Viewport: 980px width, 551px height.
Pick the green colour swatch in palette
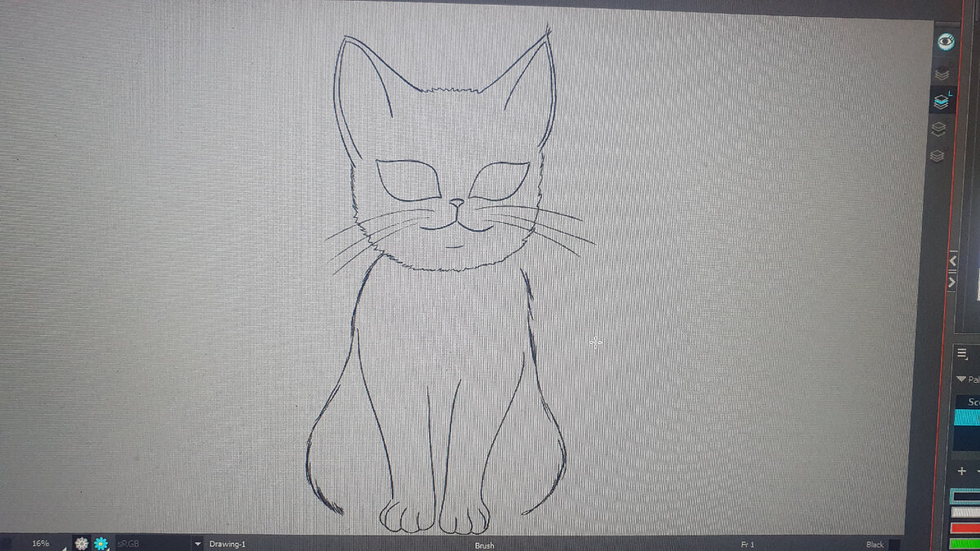[965, 543]
